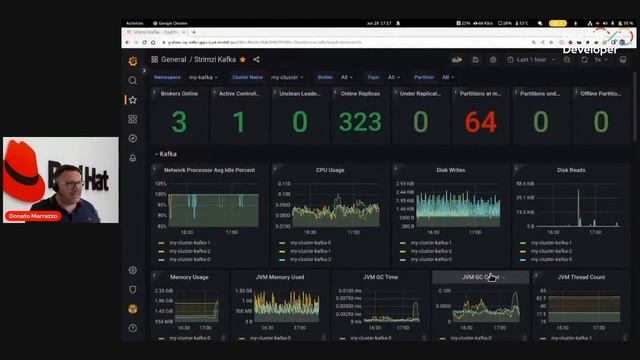This screenshot has width=640, height=360.
Task: Open the JVM Memory Used panel title
Action: [x=280, y=277]
